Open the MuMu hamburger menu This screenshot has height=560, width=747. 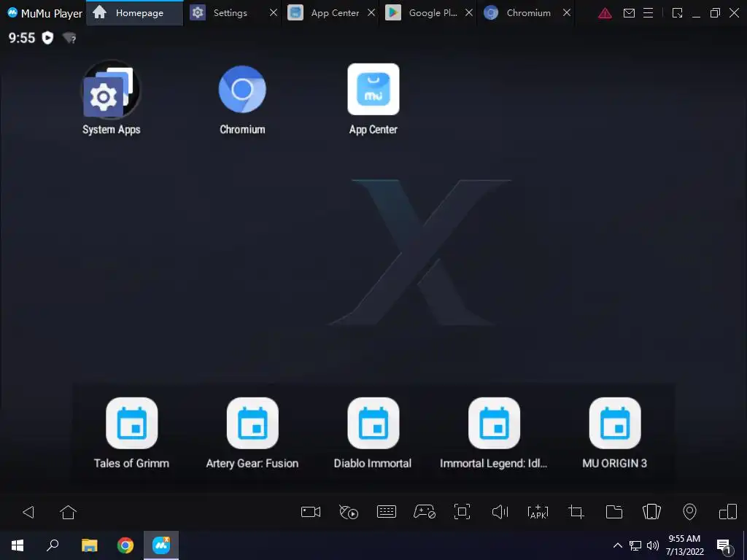coord(649,13)
